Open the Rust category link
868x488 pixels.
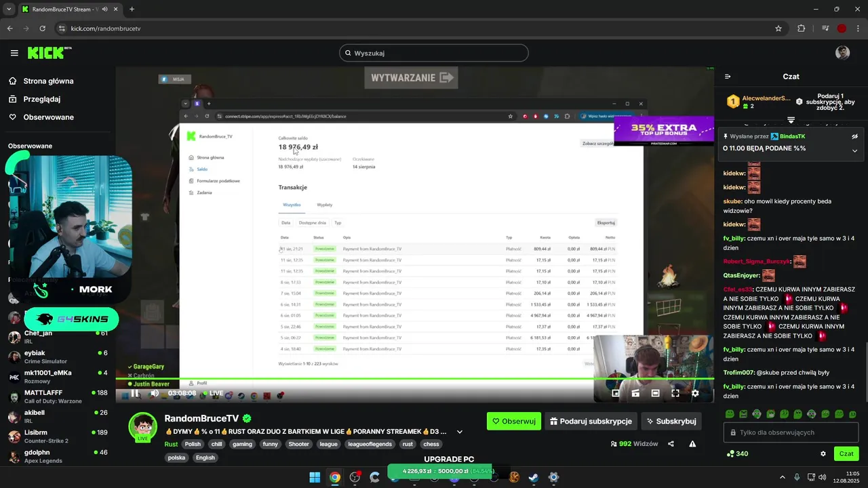[x=171, y=445]
